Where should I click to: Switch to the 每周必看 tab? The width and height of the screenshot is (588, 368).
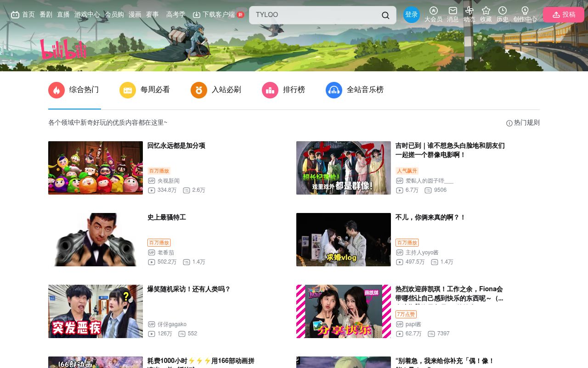[145, 90]
